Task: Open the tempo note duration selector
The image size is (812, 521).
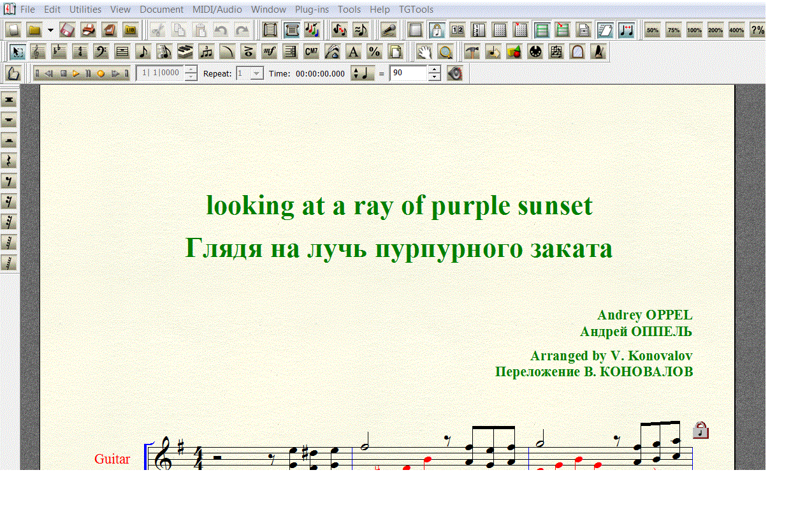Action: tap(363, 73)
